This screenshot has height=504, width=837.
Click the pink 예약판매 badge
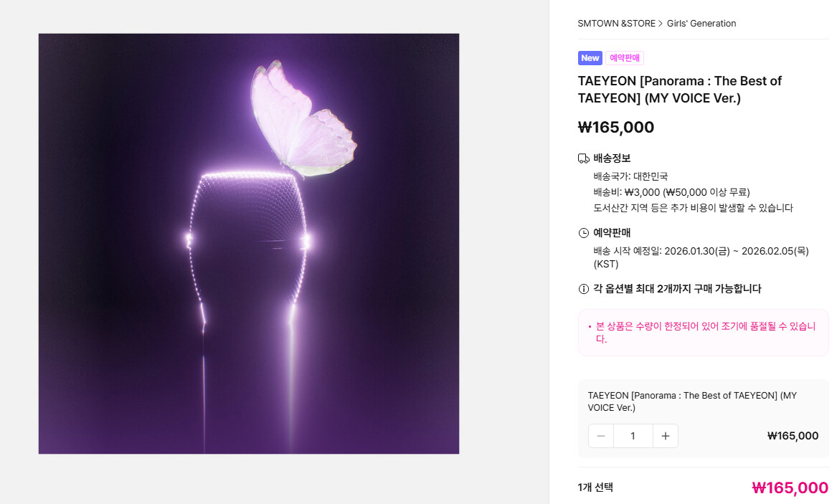coord(625,57)
